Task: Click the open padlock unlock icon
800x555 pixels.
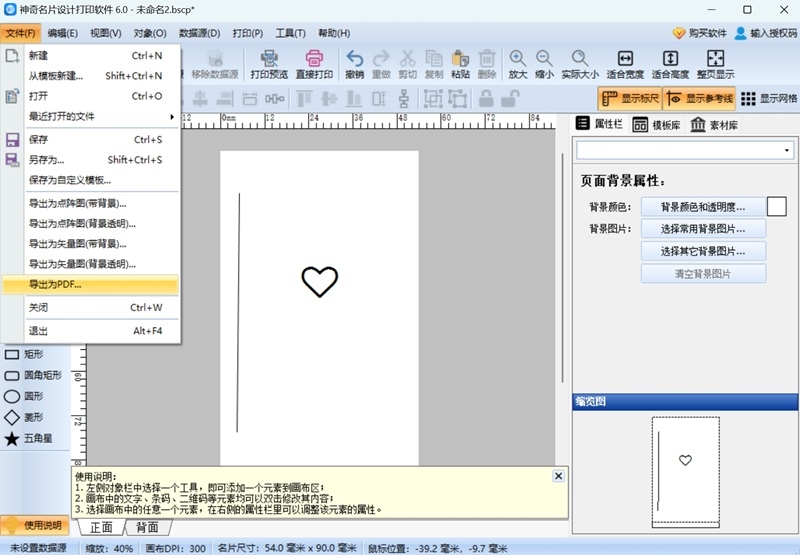Action: (510, 98)
